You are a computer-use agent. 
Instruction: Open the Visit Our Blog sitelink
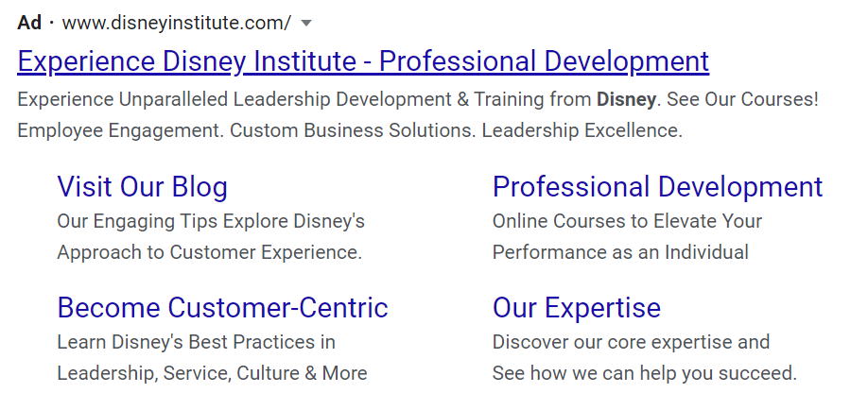tap(142, 187)
